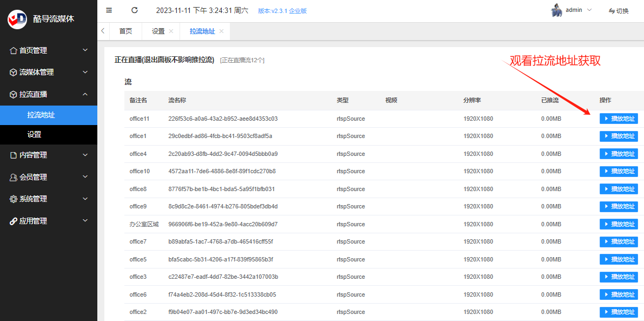Click the 切换 switch icon
Viewport: 644px width, 321px height.
pyautogui.click(x=612, y=11)
